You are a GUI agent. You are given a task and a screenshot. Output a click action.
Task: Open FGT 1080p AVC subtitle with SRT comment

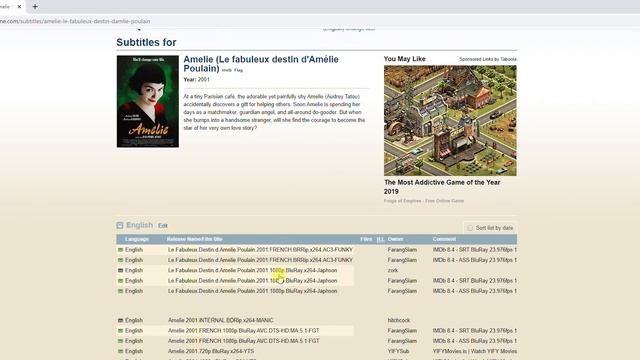coord(243,331)
